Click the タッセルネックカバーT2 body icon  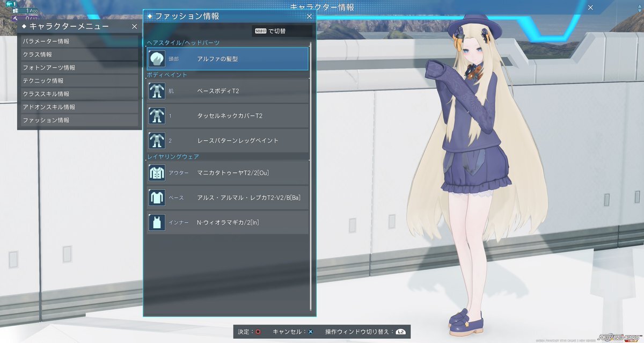(157, 115)
